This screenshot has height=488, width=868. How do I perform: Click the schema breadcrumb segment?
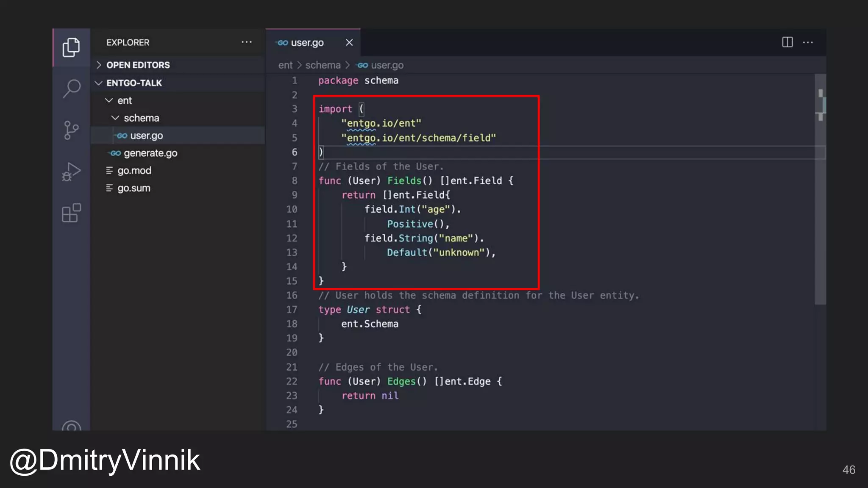pos(323,65)
